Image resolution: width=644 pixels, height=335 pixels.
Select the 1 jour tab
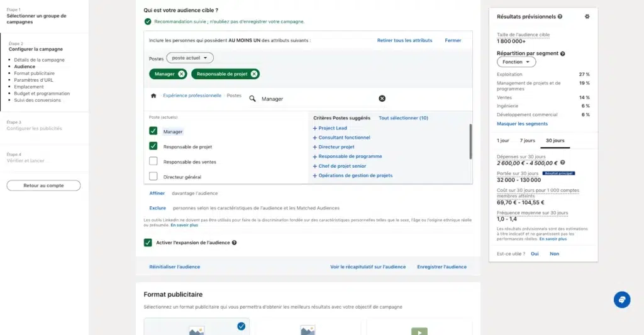(503, 141)
